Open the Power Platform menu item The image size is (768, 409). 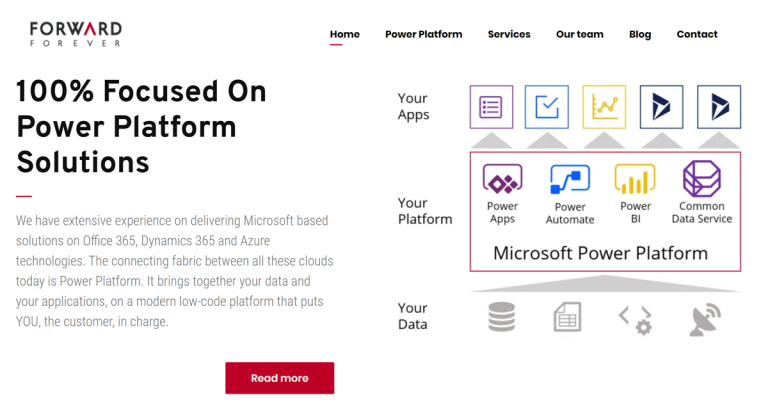pyautogui.click(x=424, y=34)
